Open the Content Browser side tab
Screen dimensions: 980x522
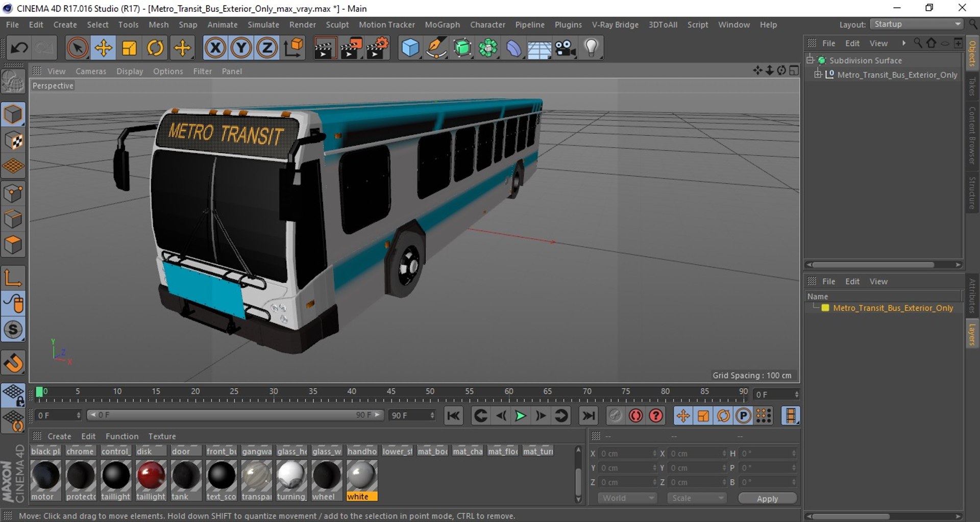coord(972,135)
